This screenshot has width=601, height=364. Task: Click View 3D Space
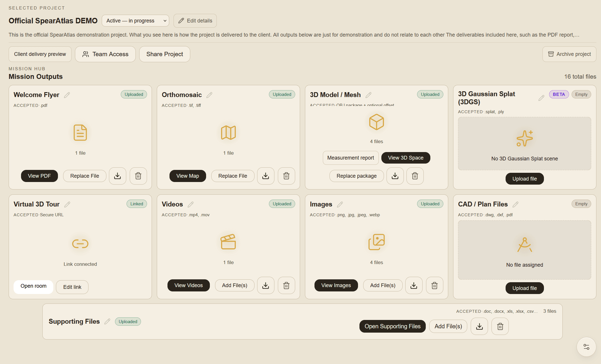click(406, 158)
